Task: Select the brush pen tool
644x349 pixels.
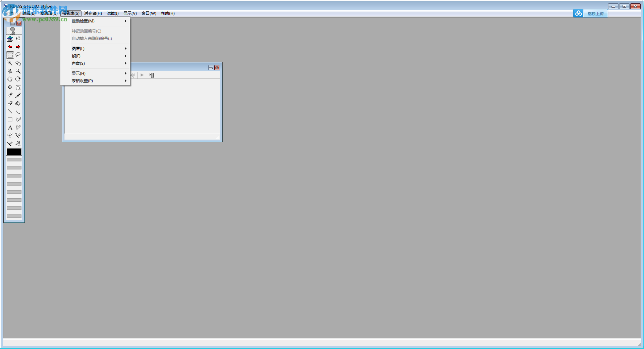Action: click(x=18, y=95)
